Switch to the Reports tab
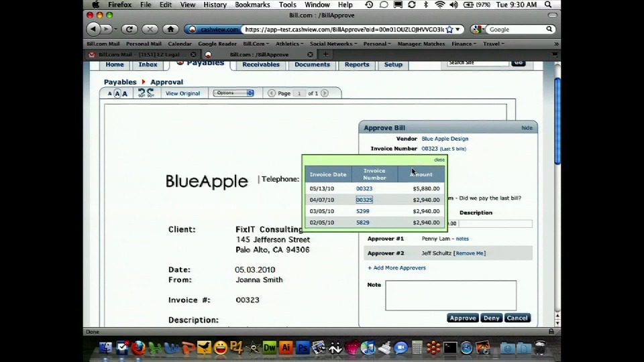 click(x=356, y=64)
